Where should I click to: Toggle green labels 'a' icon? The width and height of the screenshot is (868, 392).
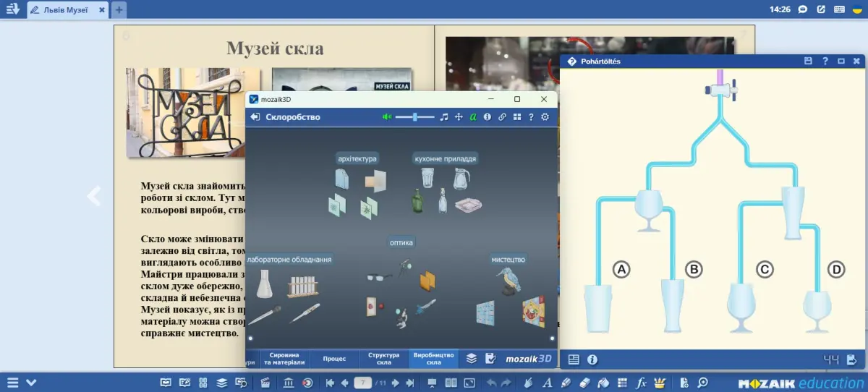click(x=473, y=117)
